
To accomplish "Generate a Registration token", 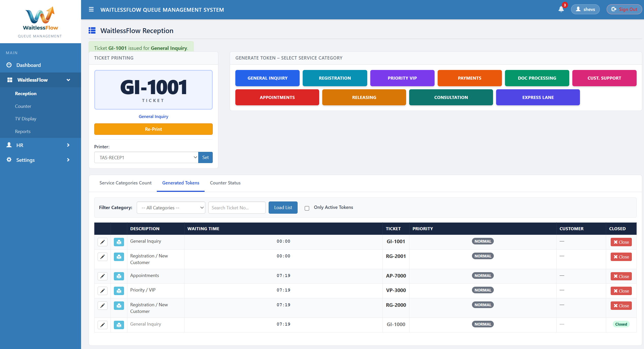I will pos(335,78).
